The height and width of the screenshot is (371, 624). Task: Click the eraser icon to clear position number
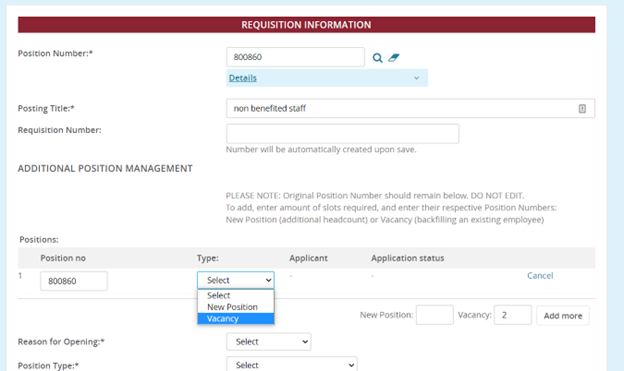click(394, 57)
